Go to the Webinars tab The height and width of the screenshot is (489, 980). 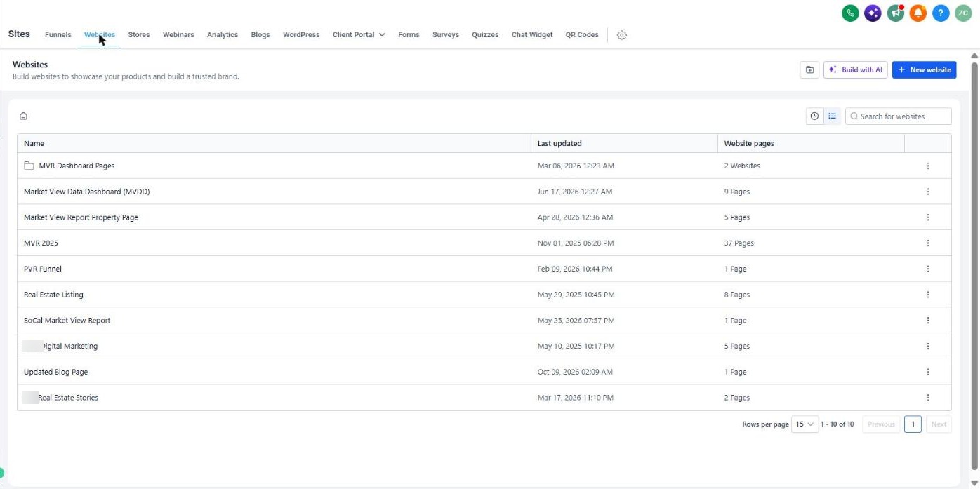[x=178, y=35]
